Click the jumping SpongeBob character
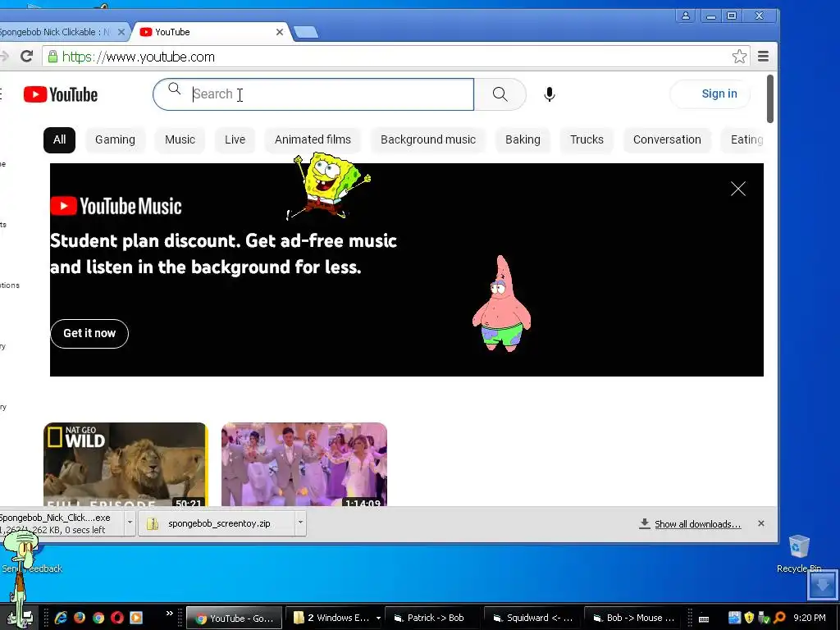 pos(327,186)
